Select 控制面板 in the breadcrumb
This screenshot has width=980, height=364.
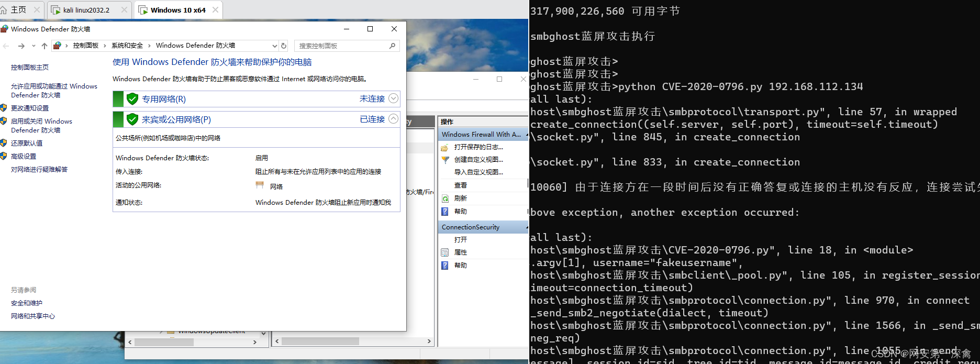pyautogui.click(x=86, y=46)
